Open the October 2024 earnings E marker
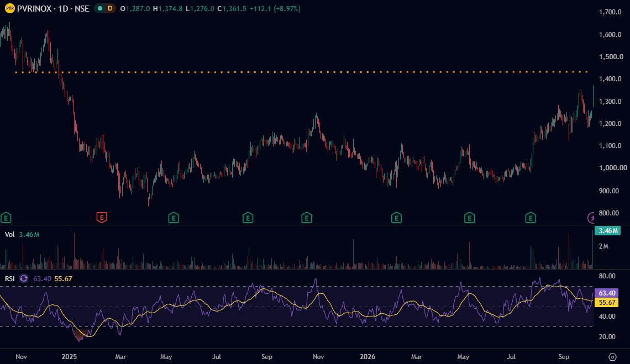Screen dimensions: 630x364 pyautogui.click(x=6, y=218)
